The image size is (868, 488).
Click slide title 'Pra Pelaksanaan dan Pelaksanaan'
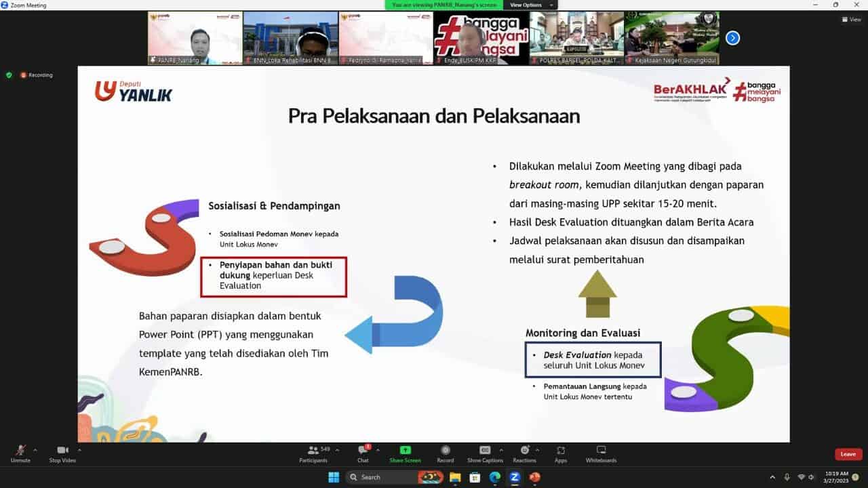tap(434, 116)
